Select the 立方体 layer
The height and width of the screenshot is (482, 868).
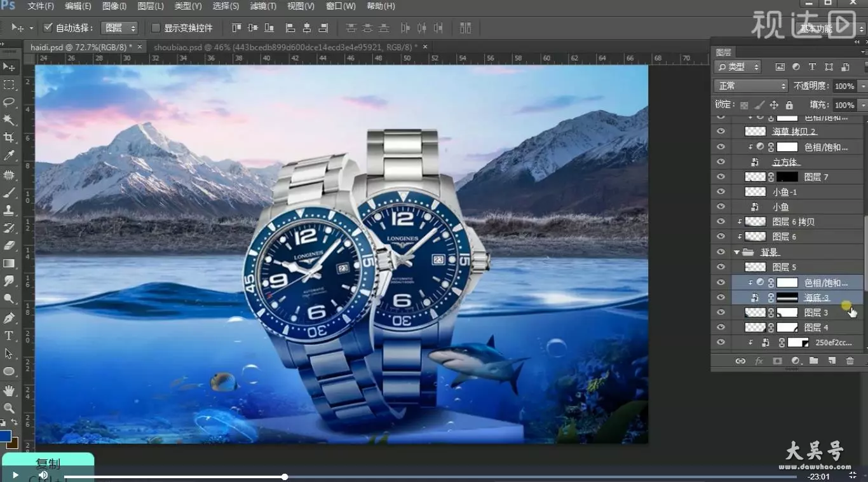click(785, 162)
